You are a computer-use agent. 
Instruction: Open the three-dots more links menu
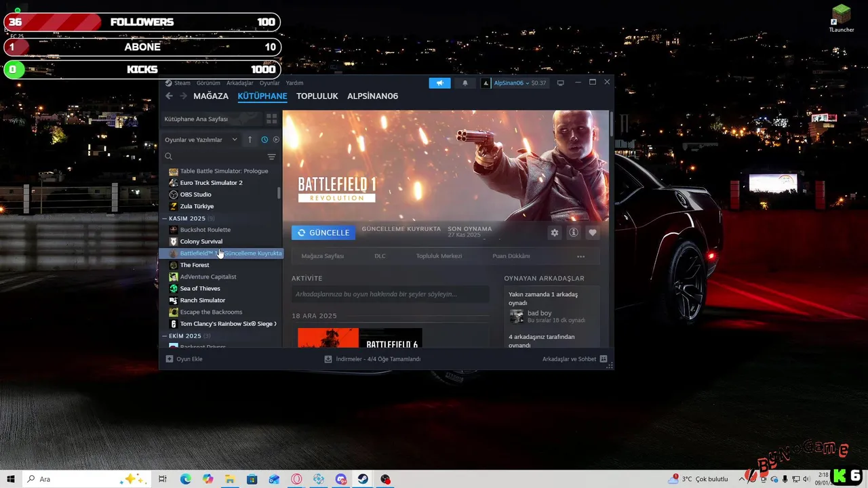pos(580,256)
